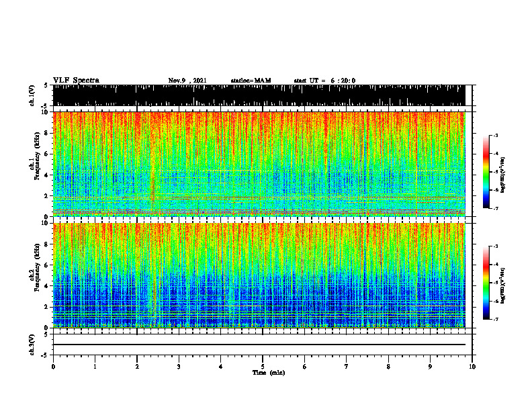This screenshot has width=532, height=411.
Task: Click the "VLF Spectra" plot title
Action: [76, 81]
